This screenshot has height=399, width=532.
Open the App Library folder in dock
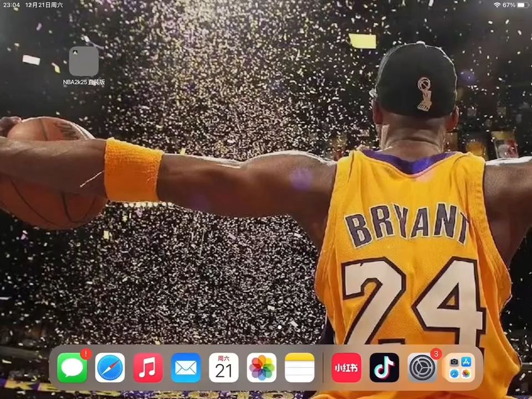460,368
